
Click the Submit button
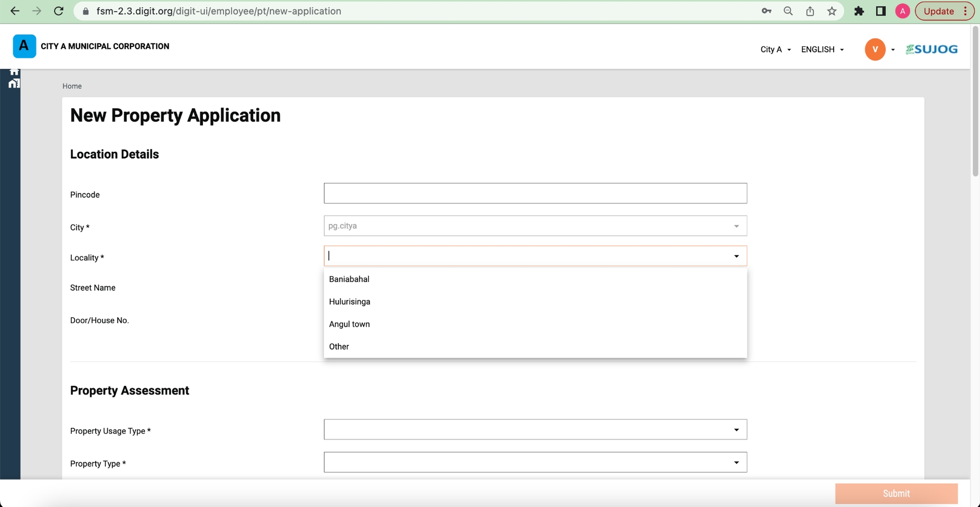pyautogui.click(x=896, y=493)
